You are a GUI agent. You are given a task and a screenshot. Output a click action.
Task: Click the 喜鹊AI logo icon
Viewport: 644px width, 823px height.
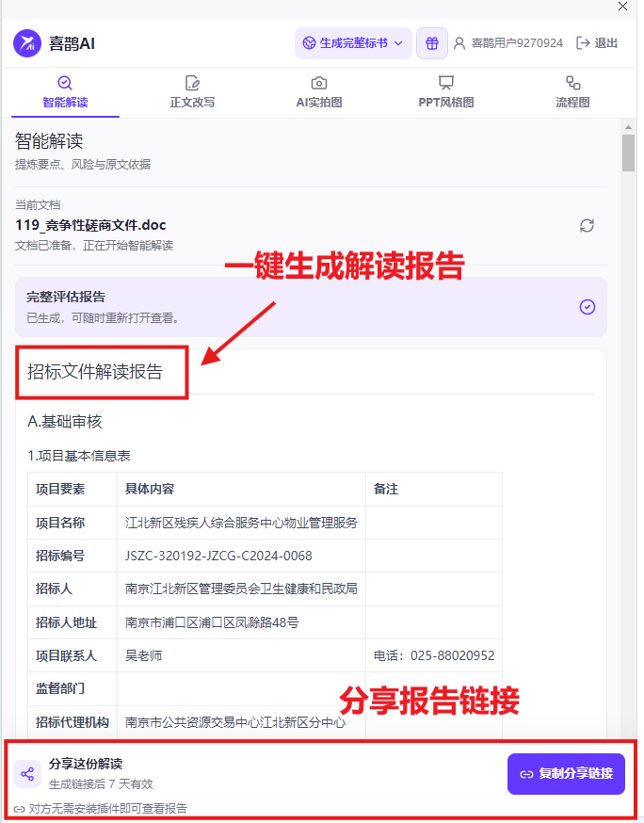click(27, 43)
